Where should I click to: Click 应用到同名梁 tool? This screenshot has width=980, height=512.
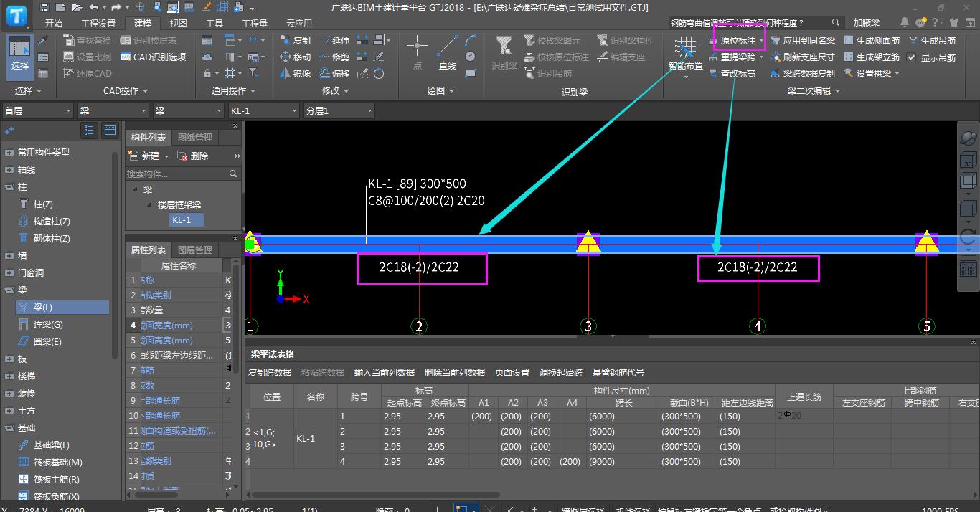click(803, 41)
